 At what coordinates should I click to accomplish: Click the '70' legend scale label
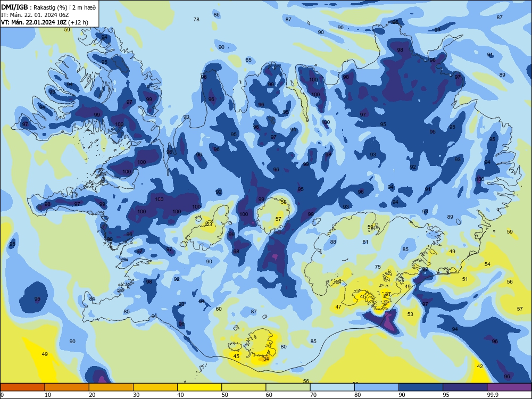[313, 395]
